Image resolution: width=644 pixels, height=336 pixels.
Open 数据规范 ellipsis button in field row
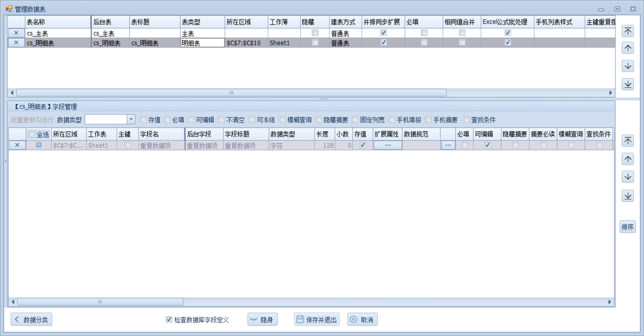[x=448, y=145]
